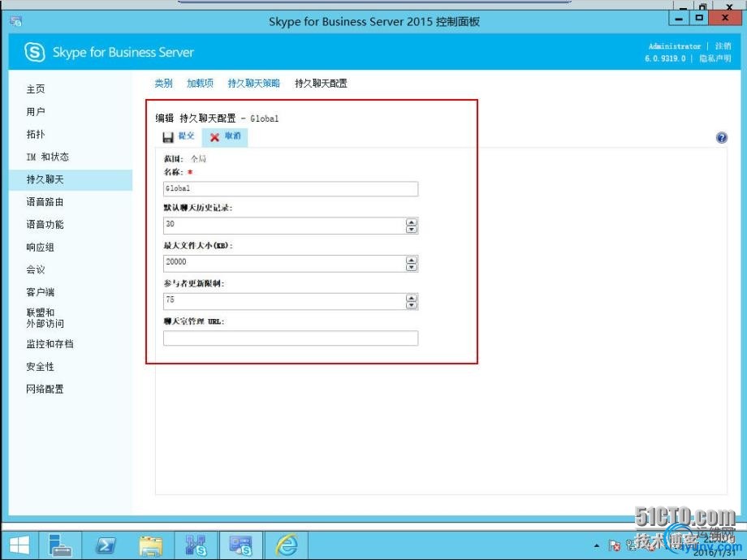Open File Explorer from the taskbar
The image size is (747, 560).
tap(150, 545)
